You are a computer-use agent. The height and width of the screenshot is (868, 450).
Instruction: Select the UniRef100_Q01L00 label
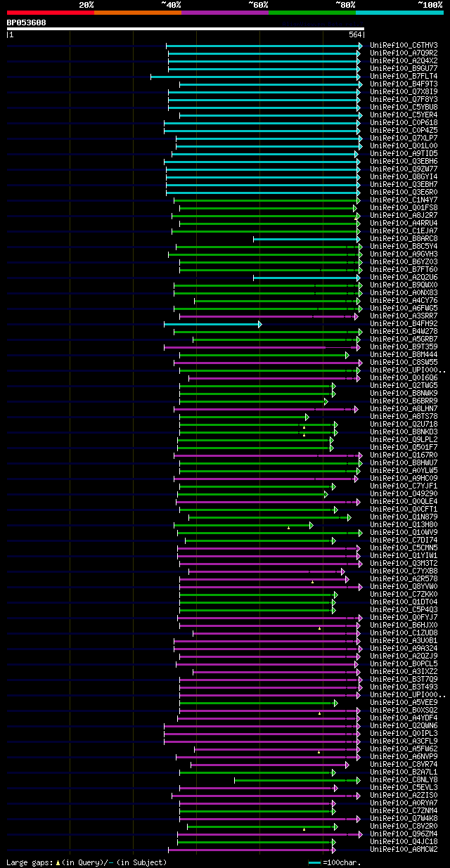404,146
